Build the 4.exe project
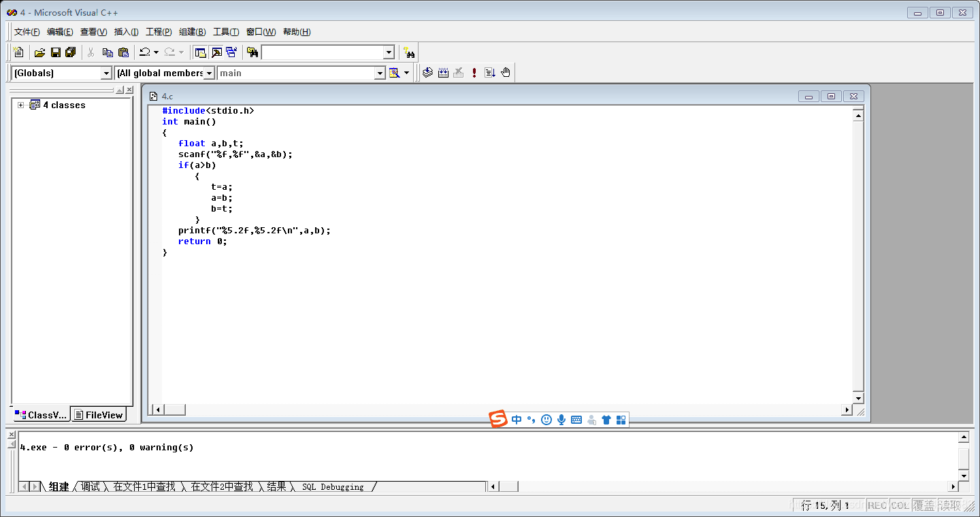 [x=443, y=73]
